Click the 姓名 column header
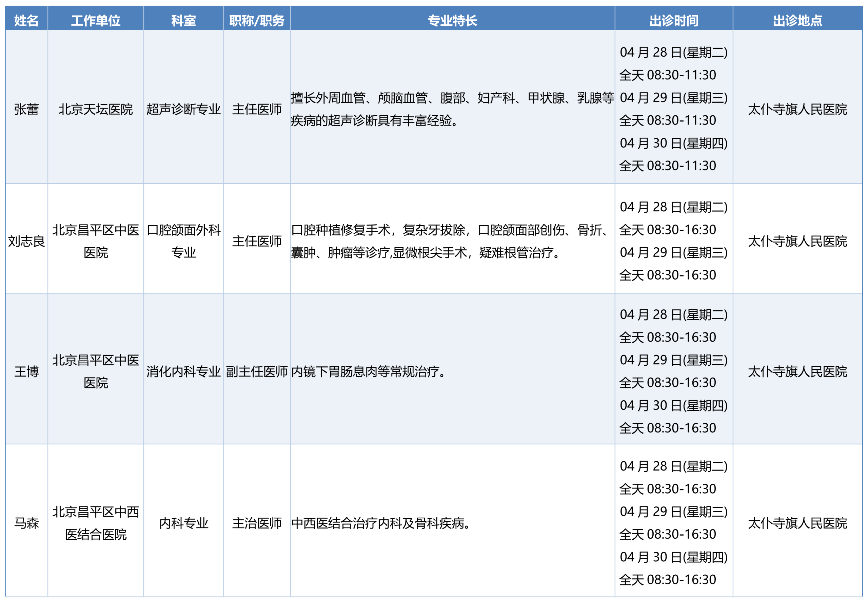Viewport: 868px width, 614px height. pyautogui.click(x=26, y=20)
